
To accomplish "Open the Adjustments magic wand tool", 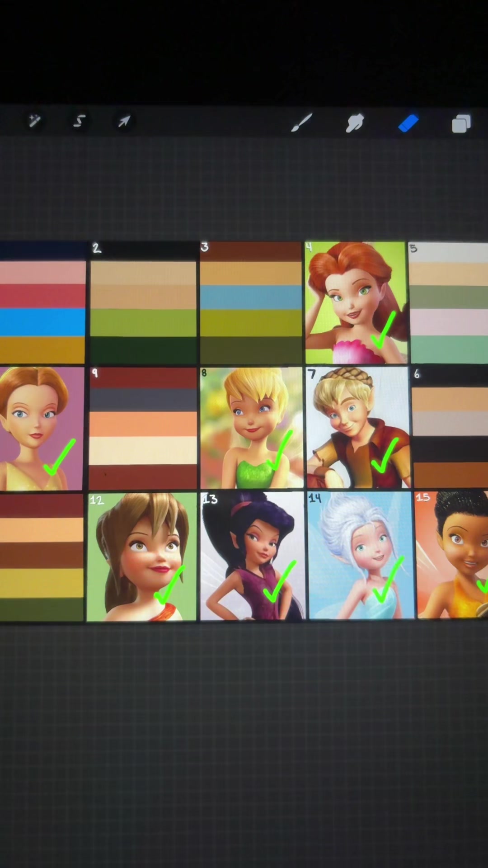I will [34, 121].
